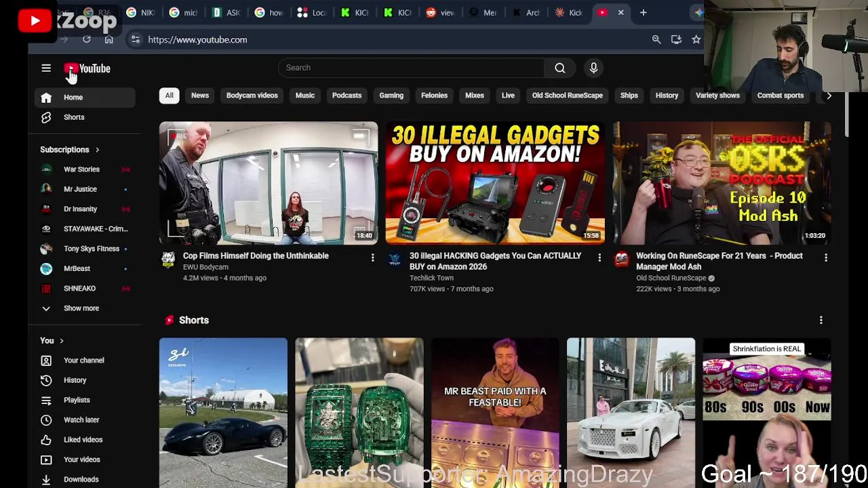The image size is (868, 488).
Task: Open STAYAWAKE - Crim... channel in subscriptions
Action: click(85, 229)
